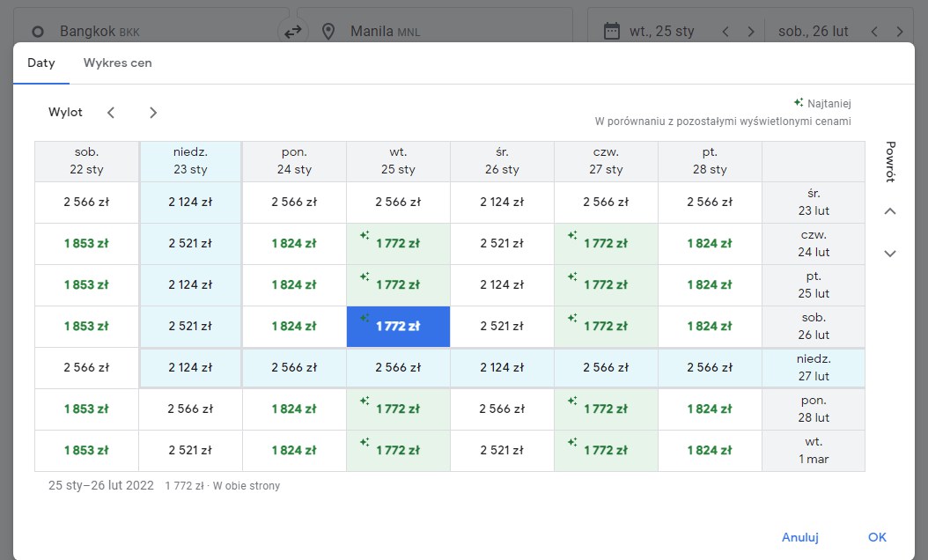Image resolution: width=928 pixels, height=560 pixels.
Task: Confirm selection with OK
Action: 877,537
